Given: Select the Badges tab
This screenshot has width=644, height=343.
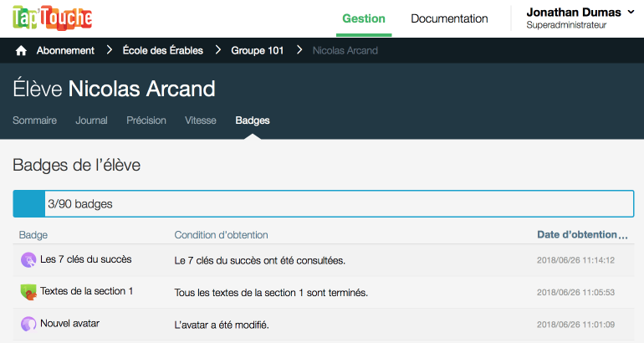Looking at the screenshot, I should click(x=253, y=120).
